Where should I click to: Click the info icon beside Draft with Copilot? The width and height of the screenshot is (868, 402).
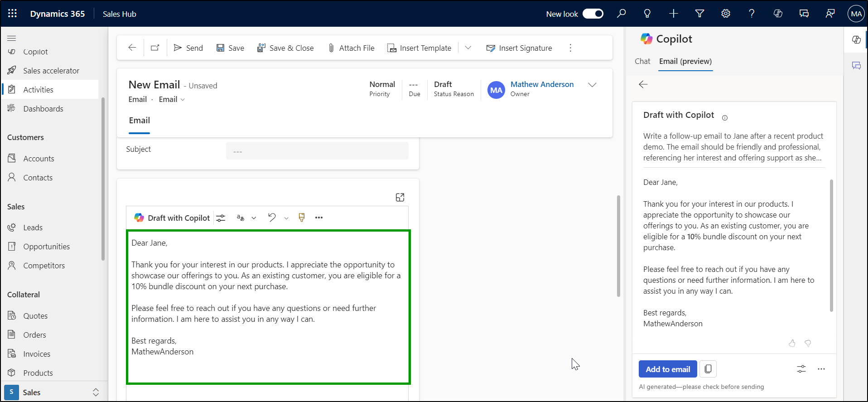pos(725,118)
